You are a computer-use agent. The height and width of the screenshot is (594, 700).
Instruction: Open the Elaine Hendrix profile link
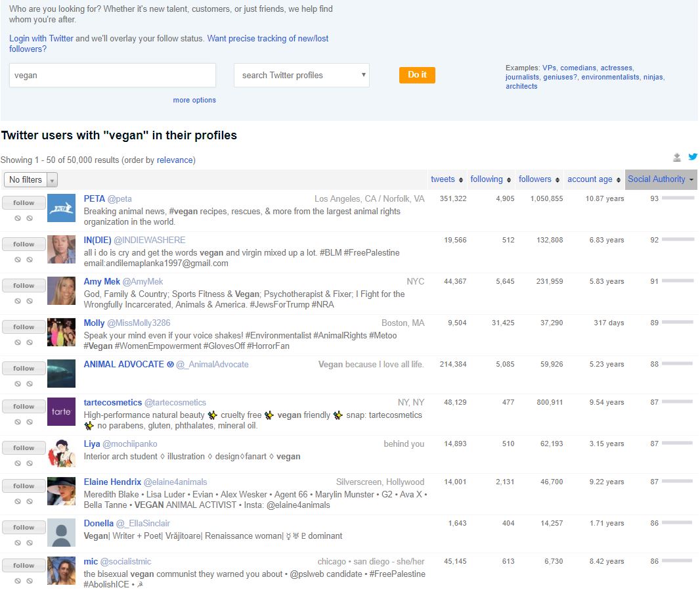[x=112, y=482]
